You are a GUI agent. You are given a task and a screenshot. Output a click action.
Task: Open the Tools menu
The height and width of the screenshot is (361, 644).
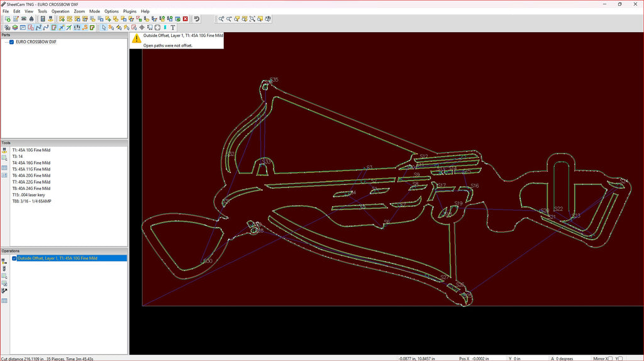(x=42, y=11)
